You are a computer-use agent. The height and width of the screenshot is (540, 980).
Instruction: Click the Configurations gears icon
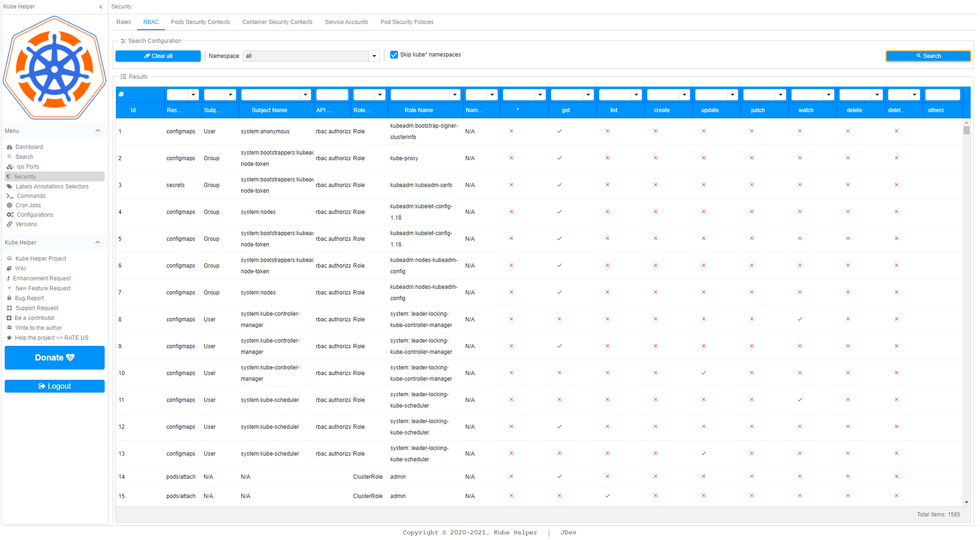(10, 215)
